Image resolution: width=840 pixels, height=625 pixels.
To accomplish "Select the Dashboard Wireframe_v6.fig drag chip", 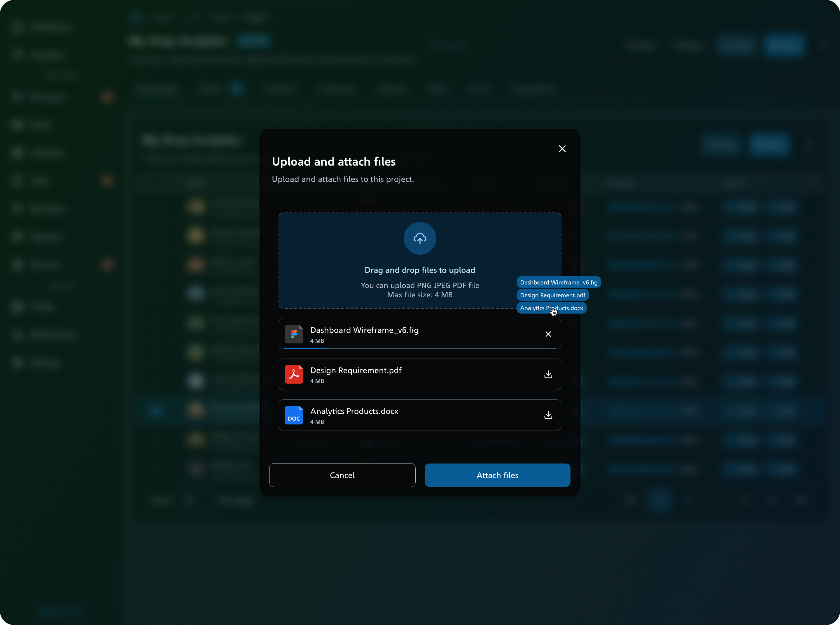I will coord(559,282).
